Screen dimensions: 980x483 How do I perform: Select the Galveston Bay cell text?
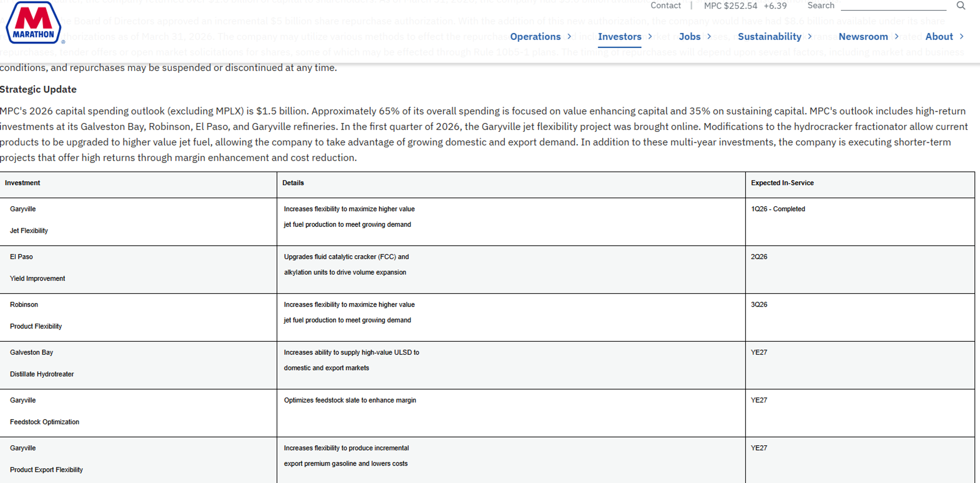pos(32,352)
